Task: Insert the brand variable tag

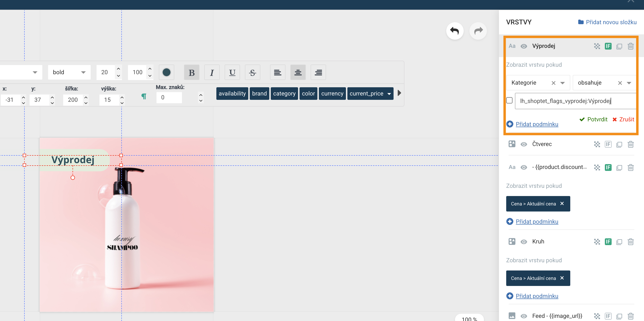Action: [259, 94]
